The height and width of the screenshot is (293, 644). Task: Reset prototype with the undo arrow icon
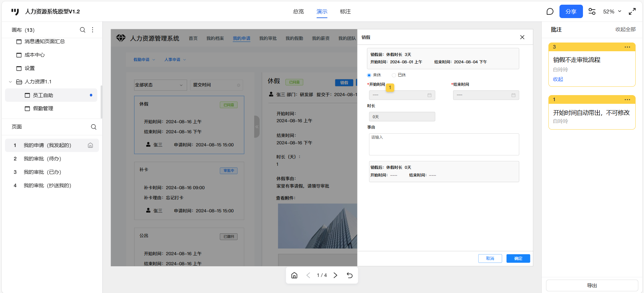click(350, 275)
